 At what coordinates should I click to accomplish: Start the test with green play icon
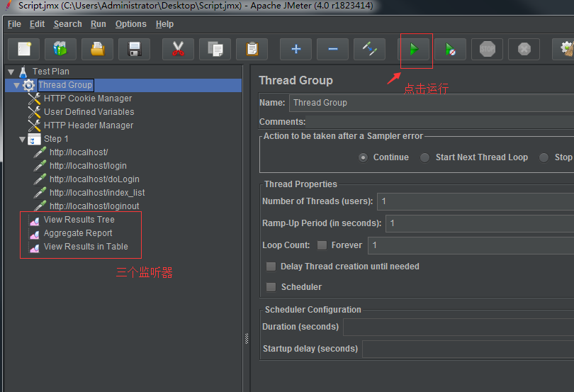[x=414, y=49]
